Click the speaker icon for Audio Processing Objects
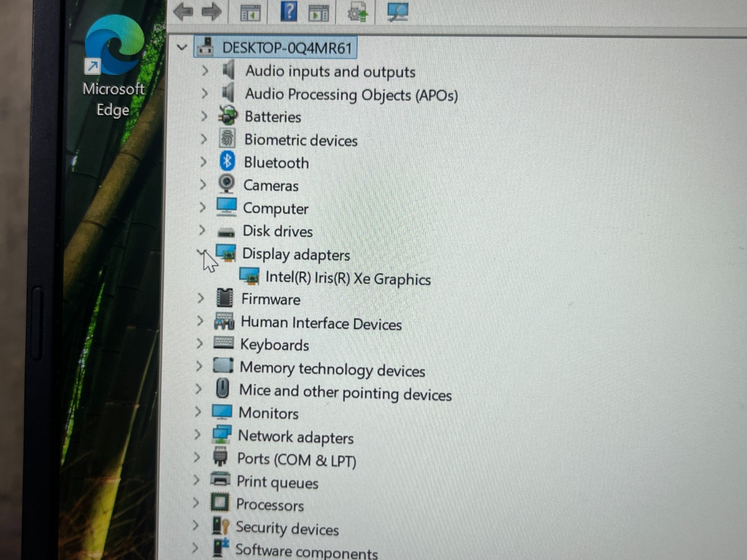 228,93
